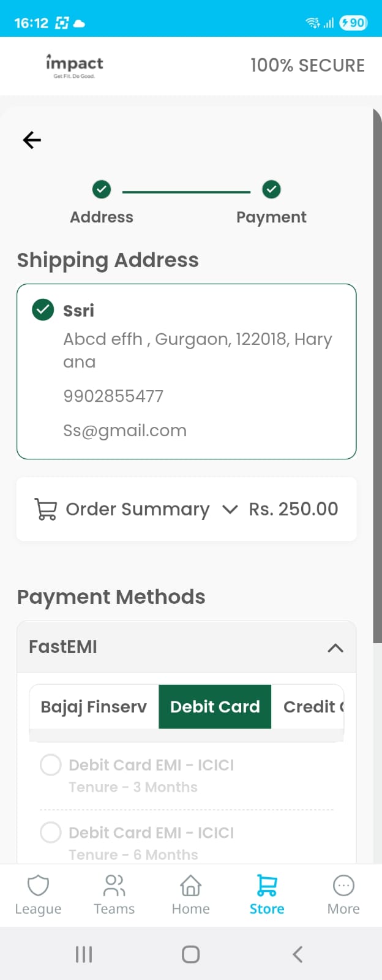
Task: Select Debit Card EMI ICICI 6 Months
Action: [51, 832]
